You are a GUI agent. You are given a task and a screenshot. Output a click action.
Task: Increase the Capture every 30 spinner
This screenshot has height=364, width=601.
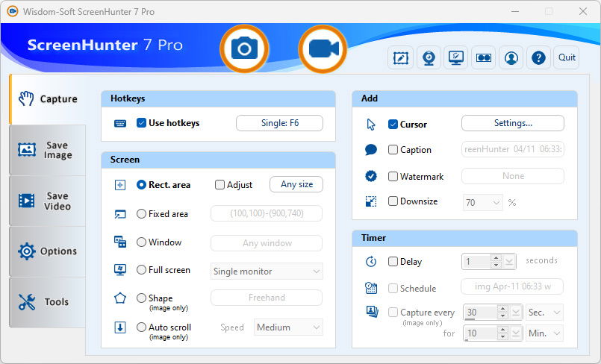point(502,309)
